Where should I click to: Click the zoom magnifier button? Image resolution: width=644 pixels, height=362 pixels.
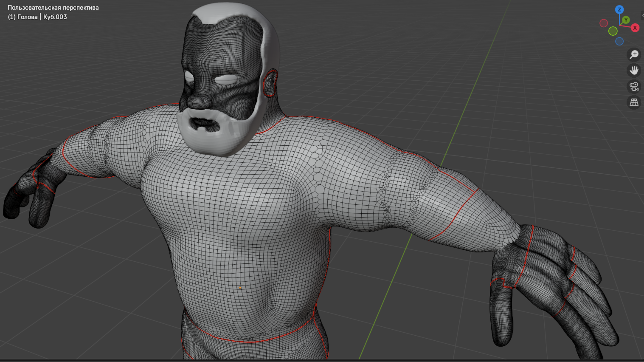(x=634, y=54)
